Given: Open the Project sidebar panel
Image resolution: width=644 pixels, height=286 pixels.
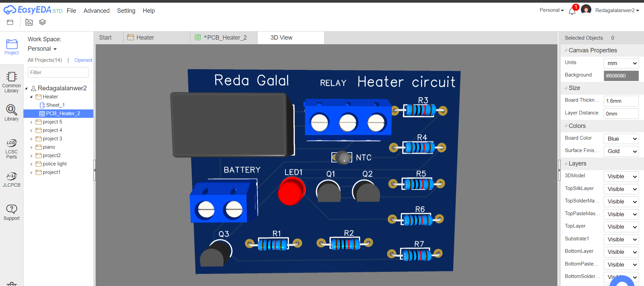Looking at the screenshot, I should [x=12, y=47].
